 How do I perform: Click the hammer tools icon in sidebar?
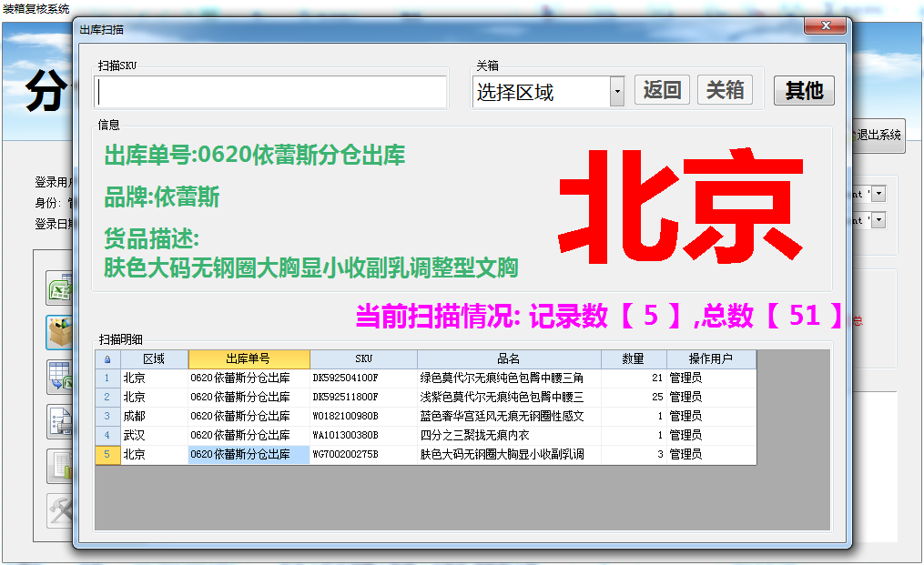59,510
